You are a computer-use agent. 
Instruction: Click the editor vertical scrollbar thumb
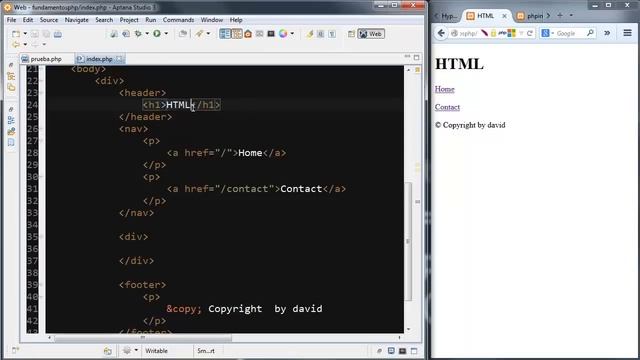pyautogui.click(x=408, y=241)
